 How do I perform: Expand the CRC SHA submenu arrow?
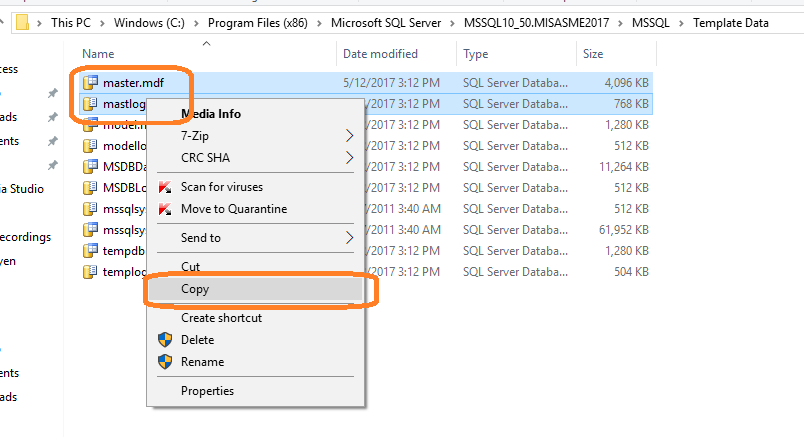(349, 158)
